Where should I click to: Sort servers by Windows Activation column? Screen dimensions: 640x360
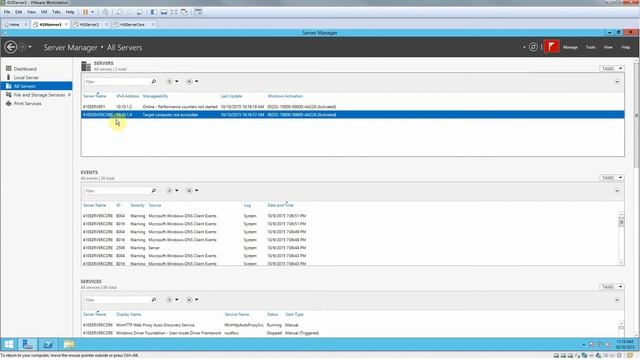click(x=285, y=96)
